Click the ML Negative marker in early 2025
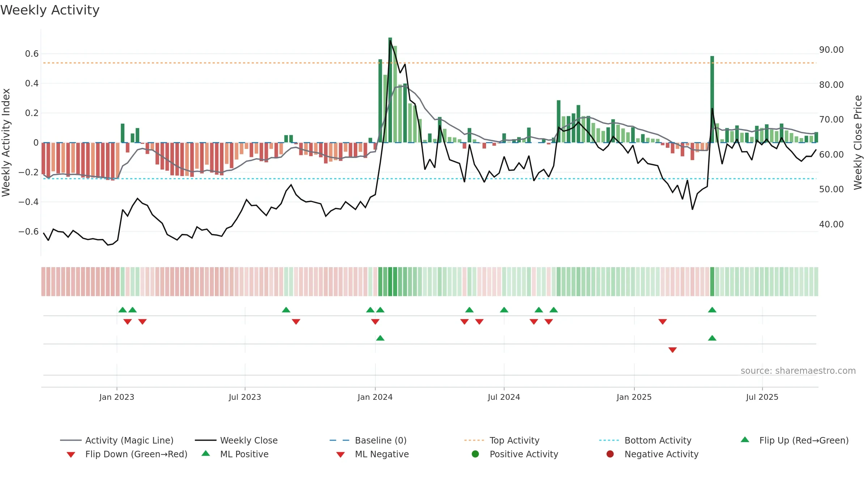 coord(673,350)
